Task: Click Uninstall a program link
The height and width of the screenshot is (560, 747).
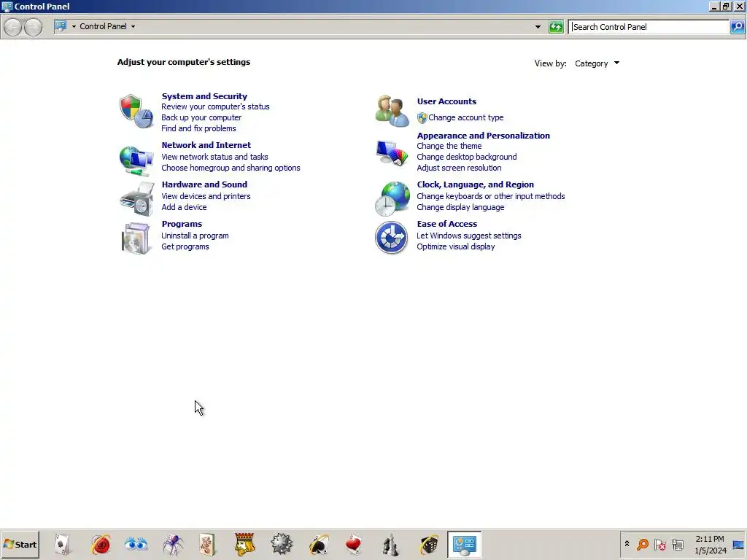Action: (x=195, y=236)
